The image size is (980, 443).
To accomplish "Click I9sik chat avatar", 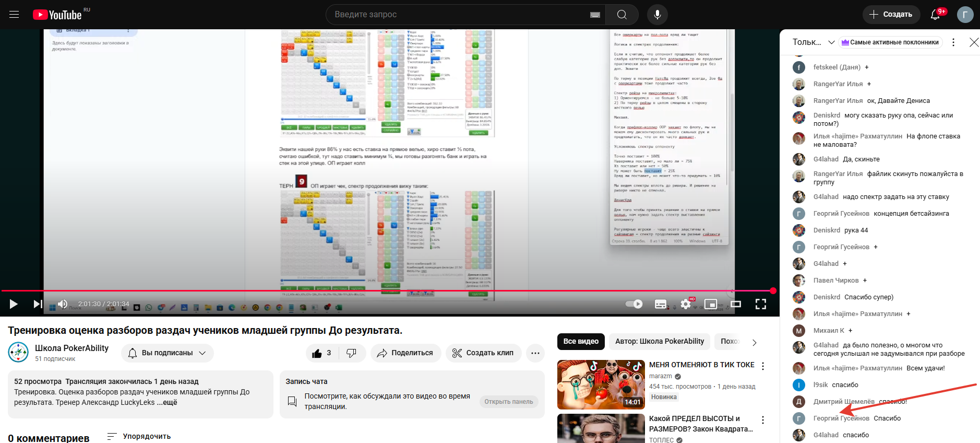I will point(799,385).
